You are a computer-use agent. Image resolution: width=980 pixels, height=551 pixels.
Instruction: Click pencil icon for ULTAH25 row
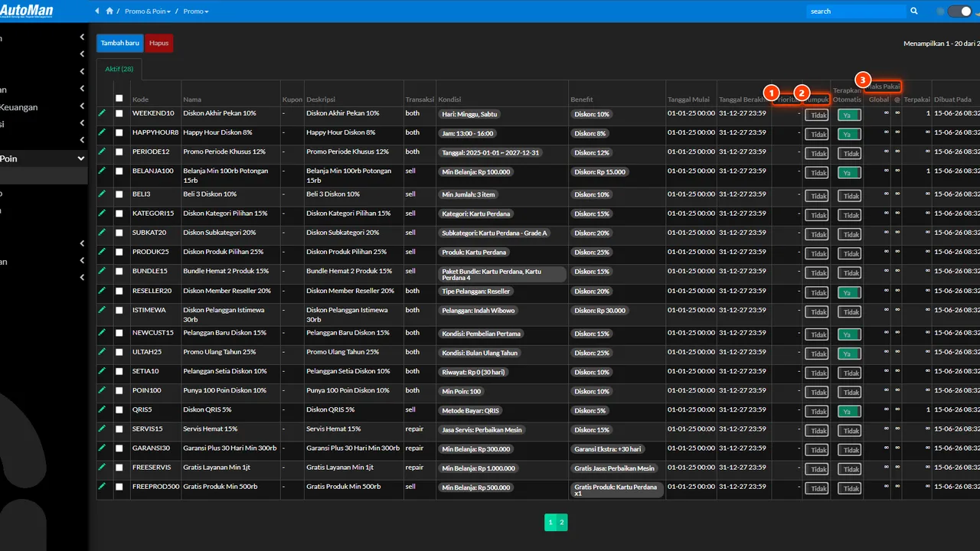click(x=102, y=351)
